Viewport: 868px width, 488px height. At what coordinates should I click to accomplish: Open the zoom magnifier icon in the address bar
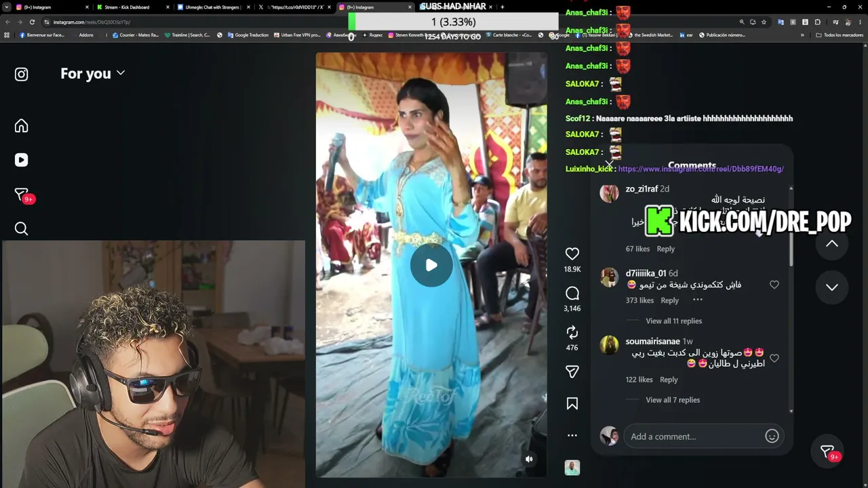click(742, 22)
